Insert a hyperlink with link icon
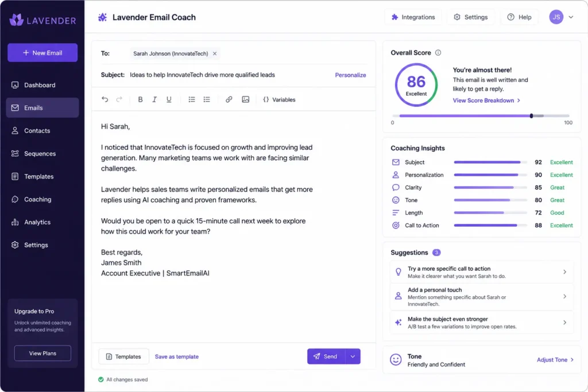Screen dimensions: 588x392 229,99
